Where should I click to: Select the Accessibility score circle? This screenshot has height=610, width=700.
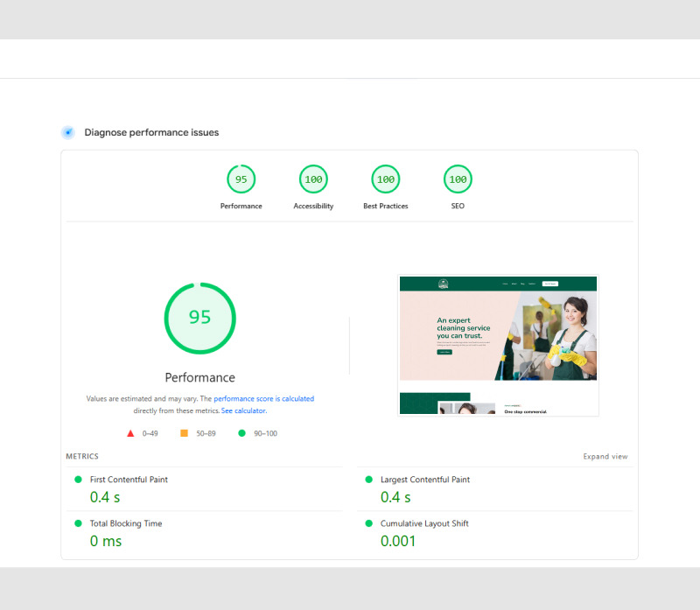click(x=313, y=179)
